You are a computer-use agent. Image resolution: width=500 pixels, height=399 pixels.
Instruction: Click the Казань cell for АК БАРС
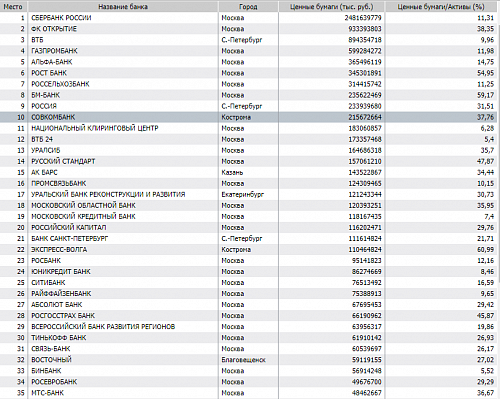232,172
